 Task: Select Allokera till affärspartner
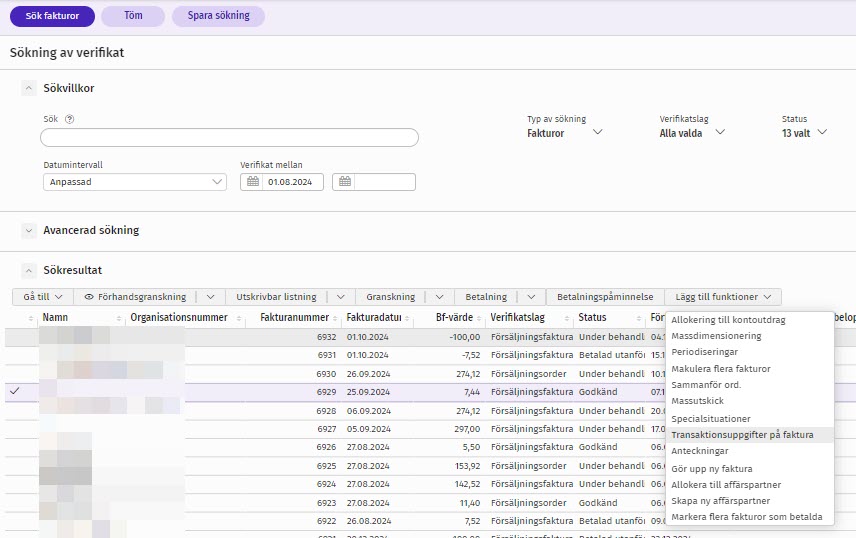(x=726, y=485)
